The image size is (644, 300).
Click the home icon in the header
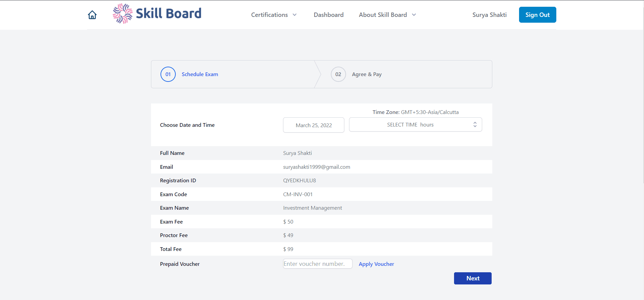[x=92, y=15]
